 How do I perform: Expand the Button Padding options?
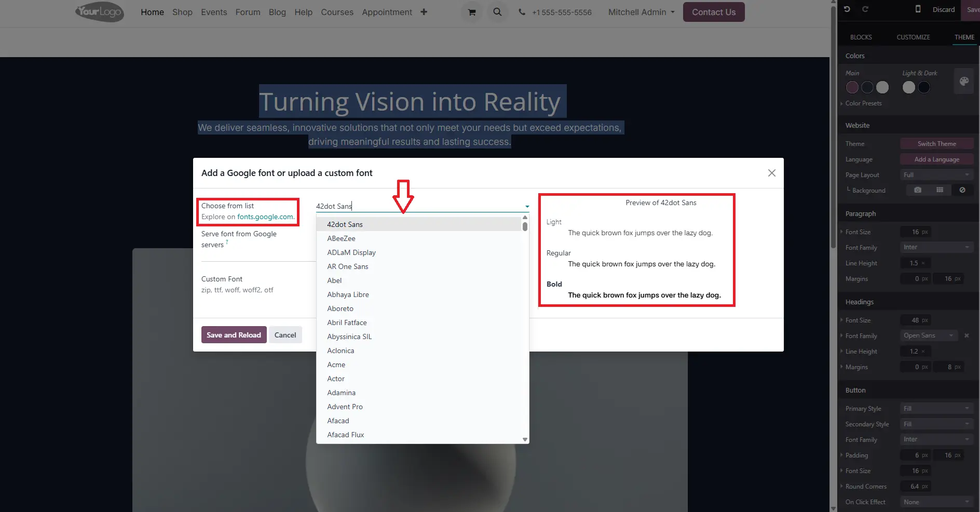[x=855, y=455]
